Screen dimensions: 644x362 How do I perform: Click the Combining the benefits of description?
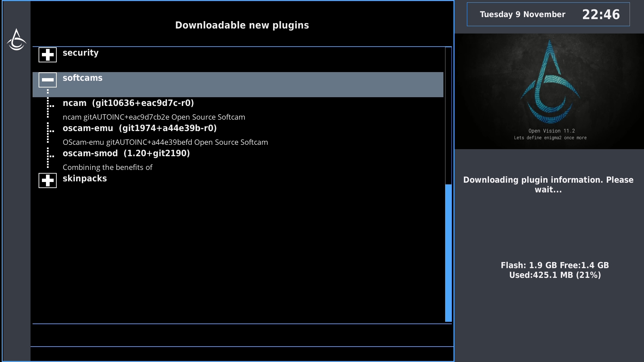pyautogui.click(x=107, y=168)
